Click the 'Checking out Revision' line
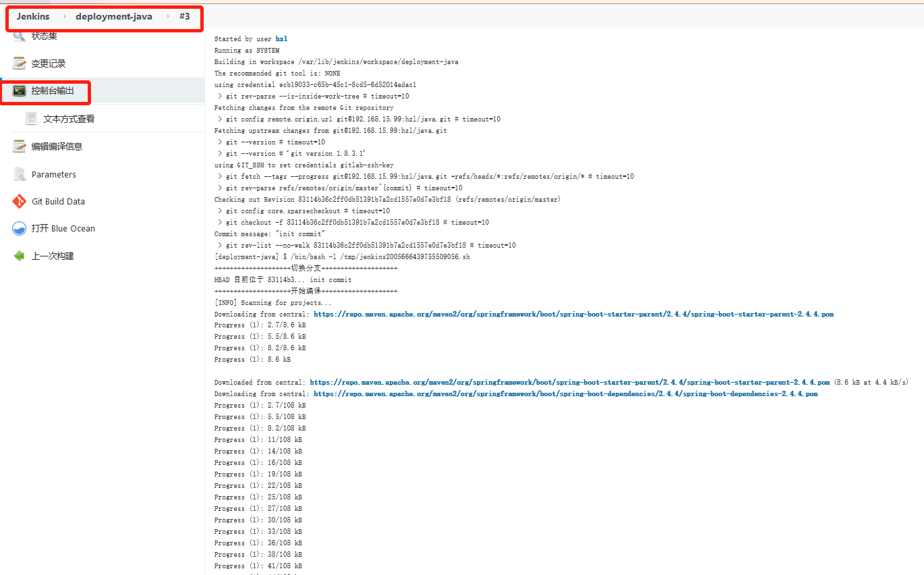The width and height of the screenshot is (924, 575). [x=388, y=200]
